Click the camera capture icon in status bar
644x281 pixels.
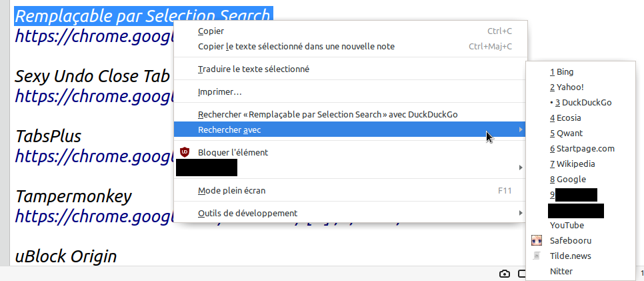[x=505, y=274]
